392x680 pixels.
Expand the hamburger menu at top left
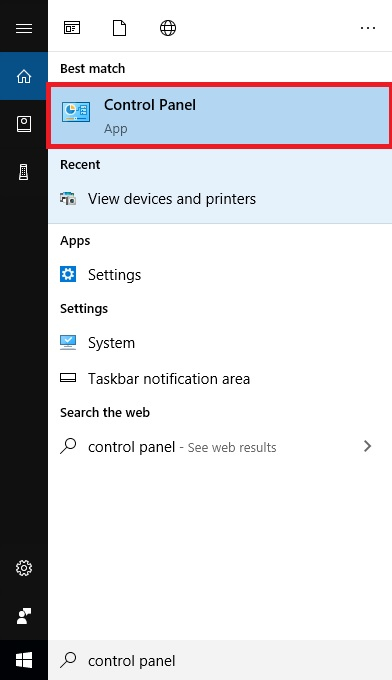[x=24, y=28]
